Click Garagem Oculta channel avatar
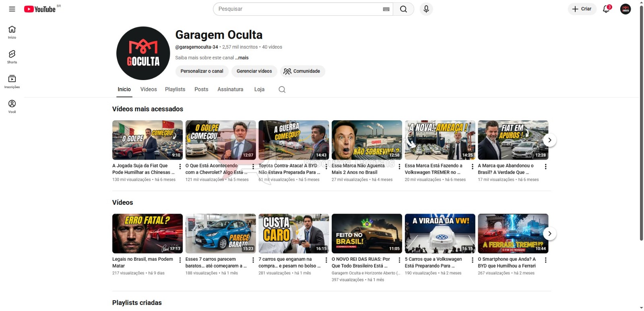644x311 pixels. tap(143, 53)
